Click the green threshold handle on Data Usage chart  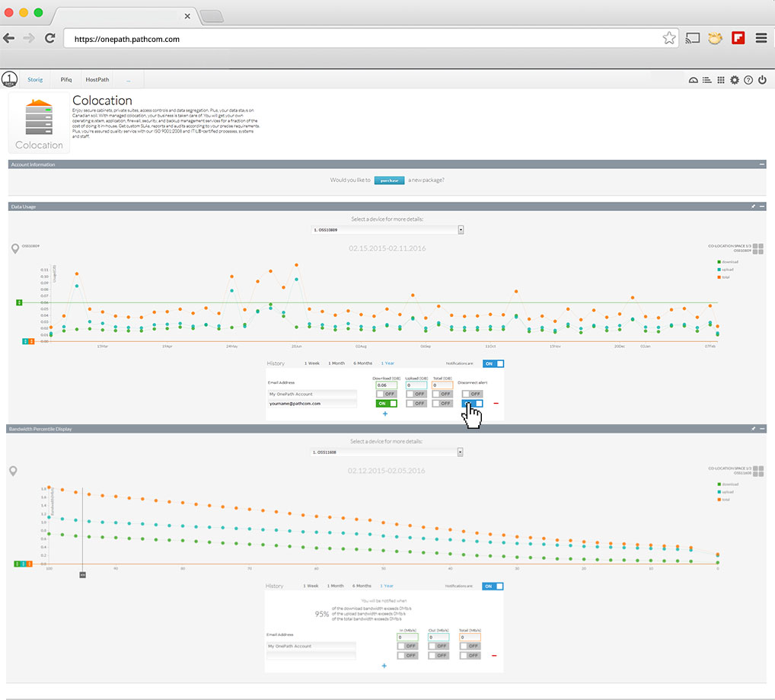(19, 302)
